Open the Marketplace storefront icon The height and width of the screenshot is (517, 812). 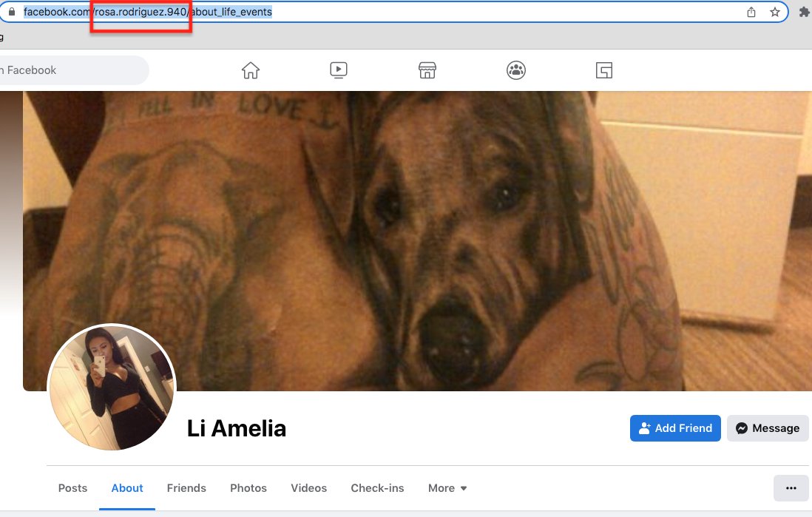[427, 70]
